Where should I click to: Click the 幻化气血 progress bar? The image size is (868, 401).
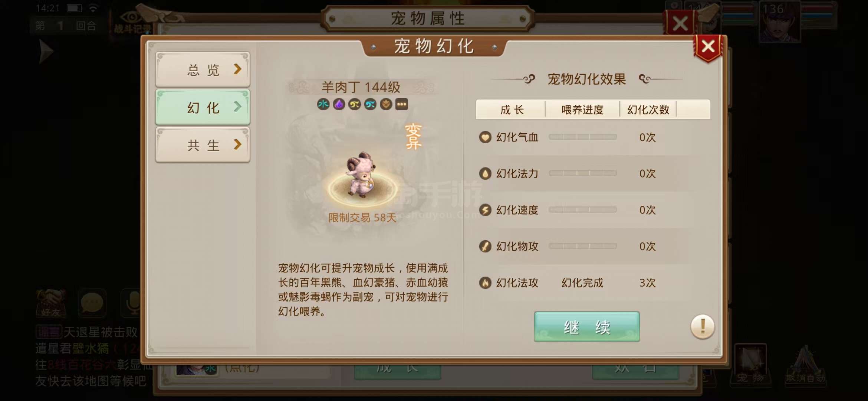pyautogui.click(x=583, y=137)
